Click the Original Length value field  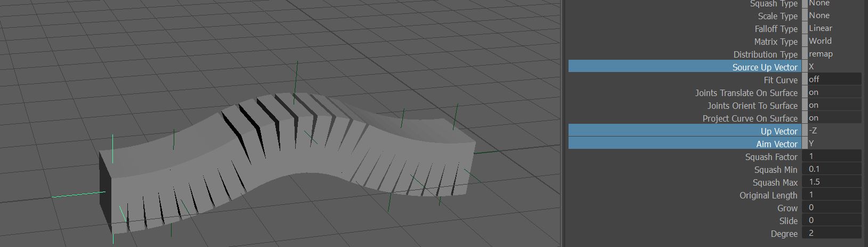832,195
